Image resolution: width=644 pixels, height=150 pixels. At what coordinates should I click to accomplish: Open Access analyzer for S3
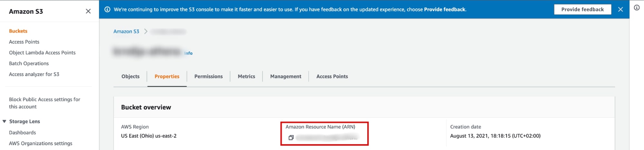pyautogui.click(x=34, y=74)
